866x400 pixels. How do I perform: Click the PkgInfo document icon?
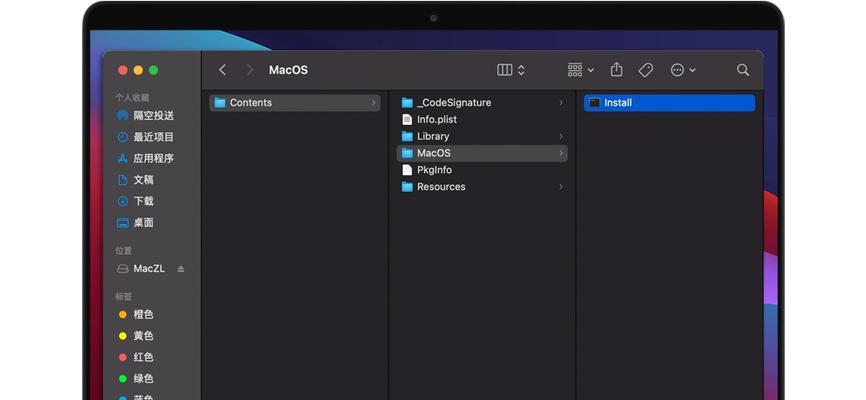click(407, 170)
